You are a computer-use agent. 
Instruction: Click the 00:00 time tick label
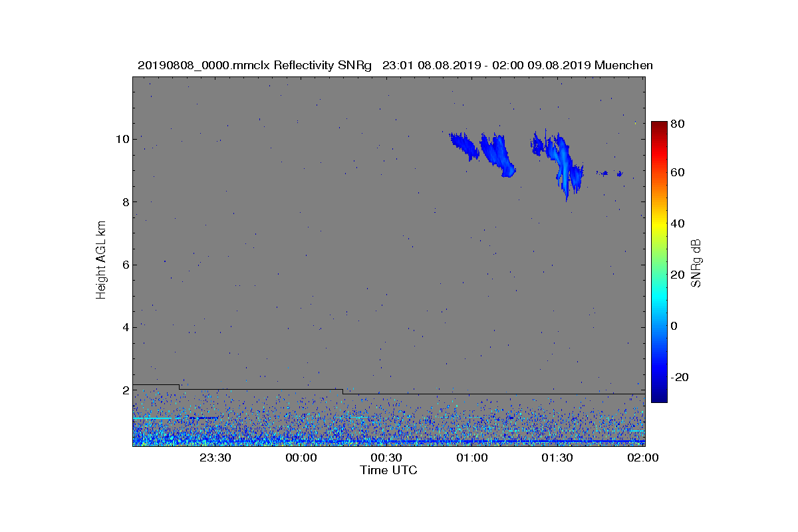301,458
